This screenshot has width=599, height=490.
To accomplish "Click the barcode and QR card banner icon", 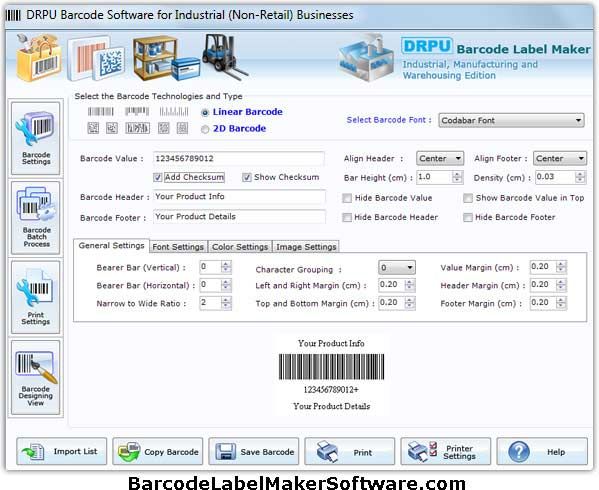I will 96,58.
